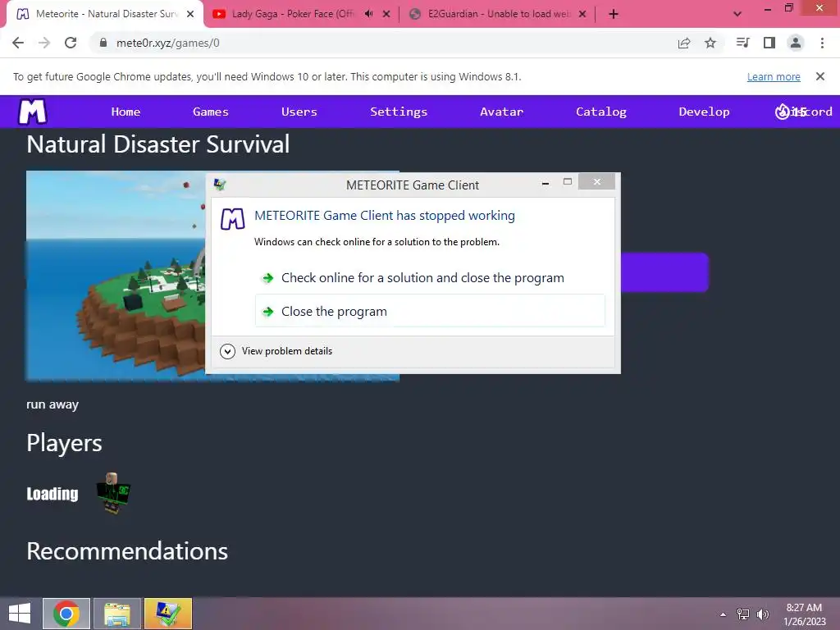Close the E2Guardian tab
The height and width of the screenshot is (630, 840).
coord(582,14)
